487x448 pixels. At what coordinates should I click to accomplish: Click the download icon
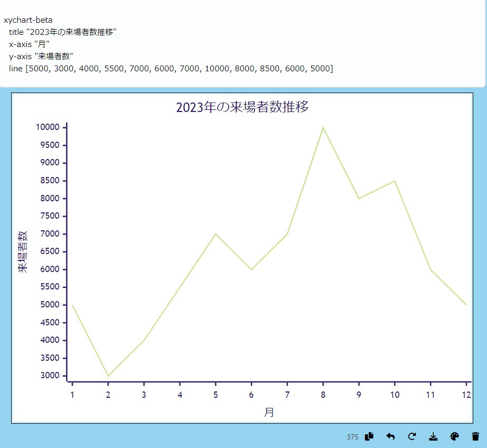(x=433, y=436)
